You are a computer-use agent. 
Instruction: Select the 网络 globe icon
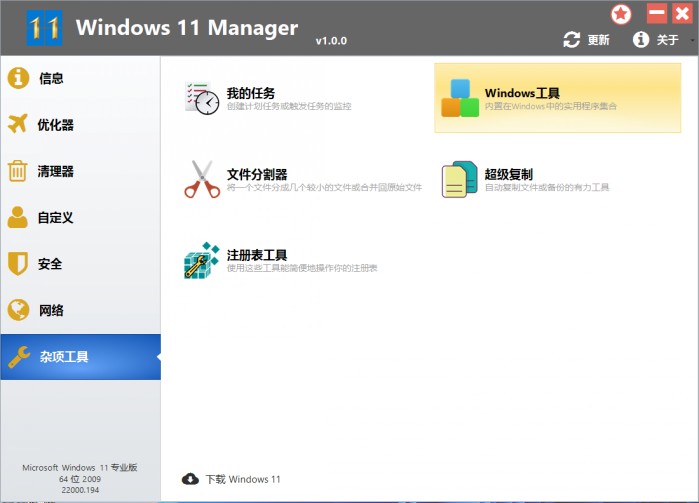[x=19, y=310]
